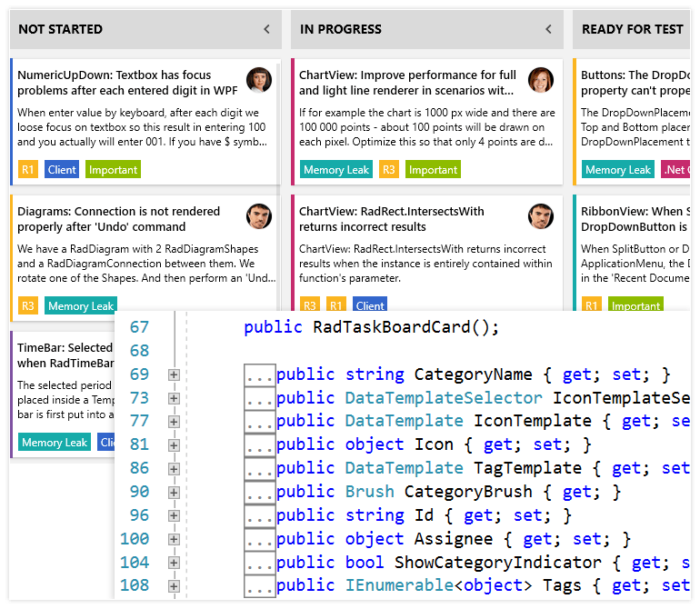Click Client tag on NumericUpDown card
The height and width of the screenshot is (609, 700).
tap(62, 170)
